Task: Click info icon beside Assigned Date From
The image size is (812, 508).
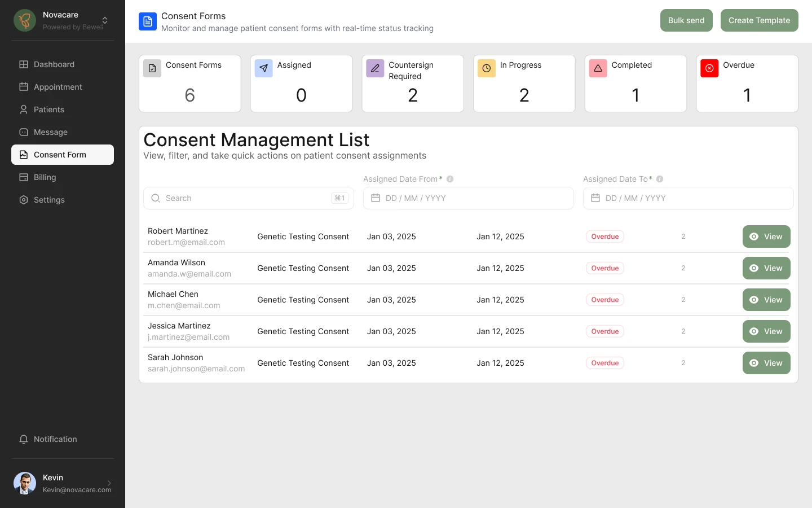Action: tap(450, 179)
